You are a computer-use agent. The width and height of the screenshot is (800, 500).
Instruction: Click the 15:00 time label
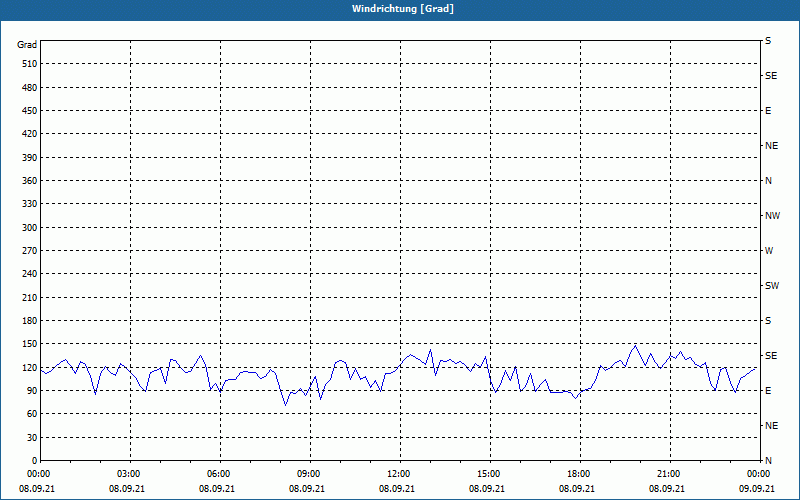pos(490,474)
